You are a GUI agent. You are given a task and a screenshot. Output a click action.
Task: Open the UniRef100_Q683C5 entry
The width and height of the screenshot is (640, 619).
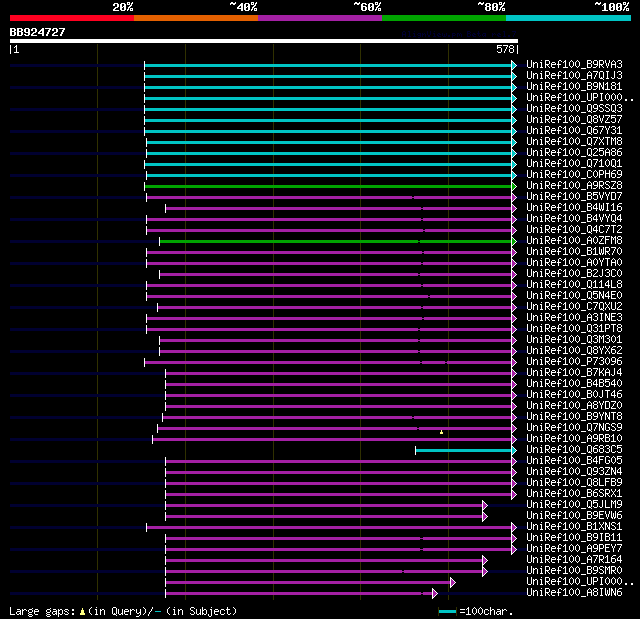(x=574, y=450)
